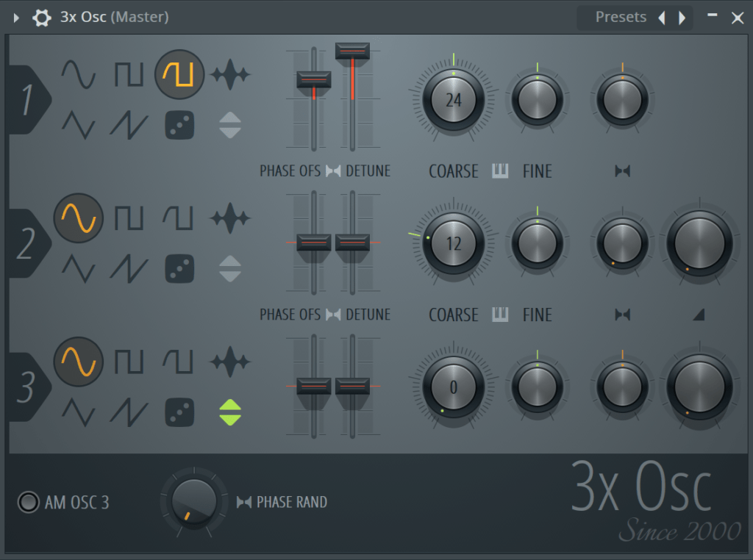Select noise waveform for oscillator 1
Screen dimensions: 753x560
click(230, 74)
